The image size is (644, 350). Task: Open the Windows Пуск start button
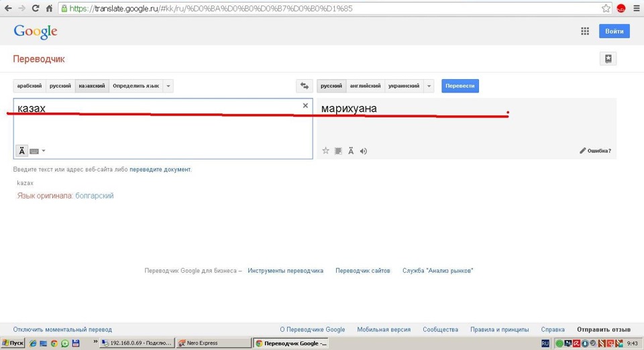coord(13,343)
